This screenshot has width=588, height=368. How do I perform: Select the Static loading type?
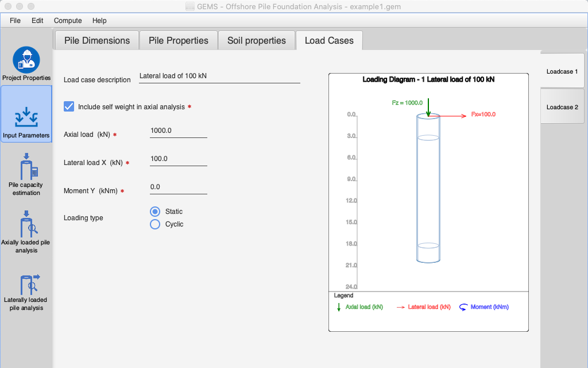154,212
